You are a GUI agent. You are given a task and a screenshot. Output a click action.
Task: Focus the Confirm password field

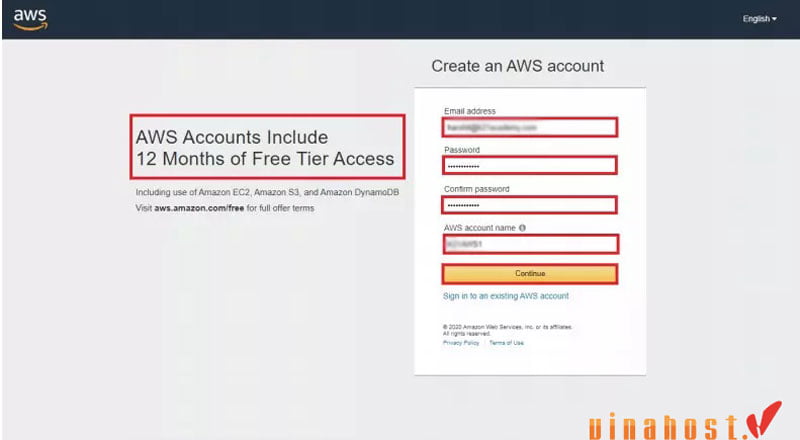(530, 205)
